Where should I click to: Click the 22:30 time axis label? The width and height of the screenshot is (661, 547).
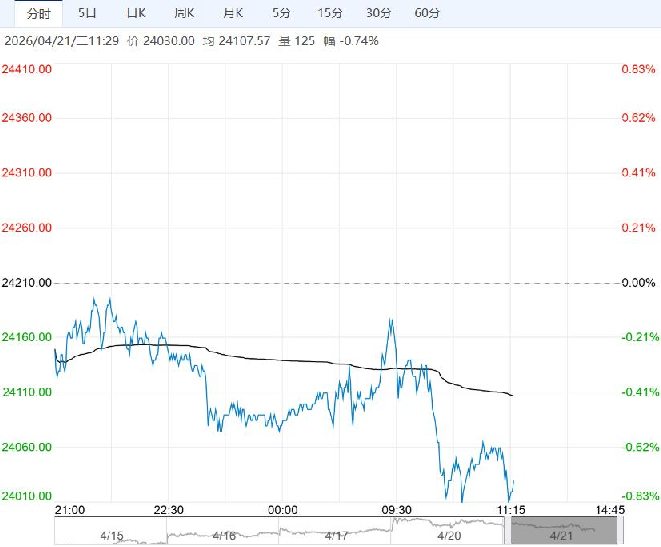click(x=170, y=510)
